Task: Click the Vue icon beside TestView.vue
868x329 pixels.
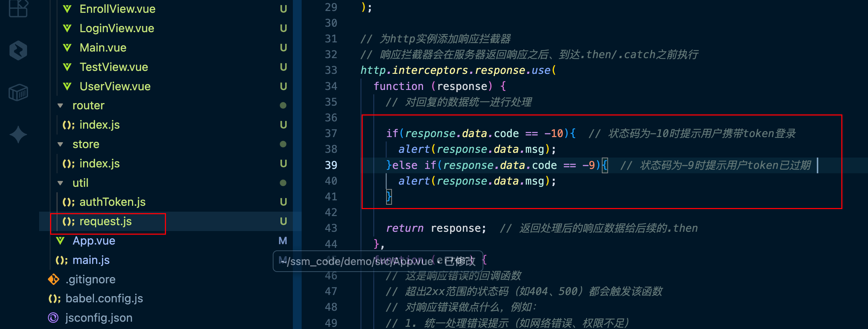Action: pyautogui.click(x=67, y=67)
